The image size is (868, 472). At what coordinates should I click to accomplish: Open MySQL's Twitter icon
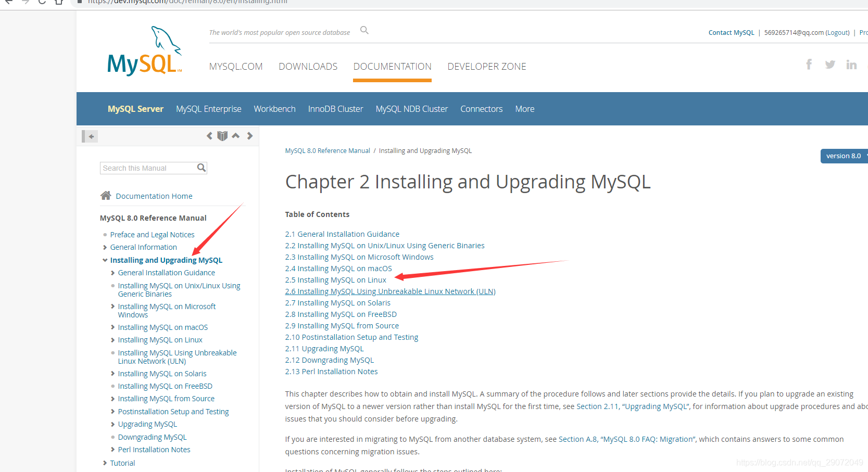click(830, 64)
